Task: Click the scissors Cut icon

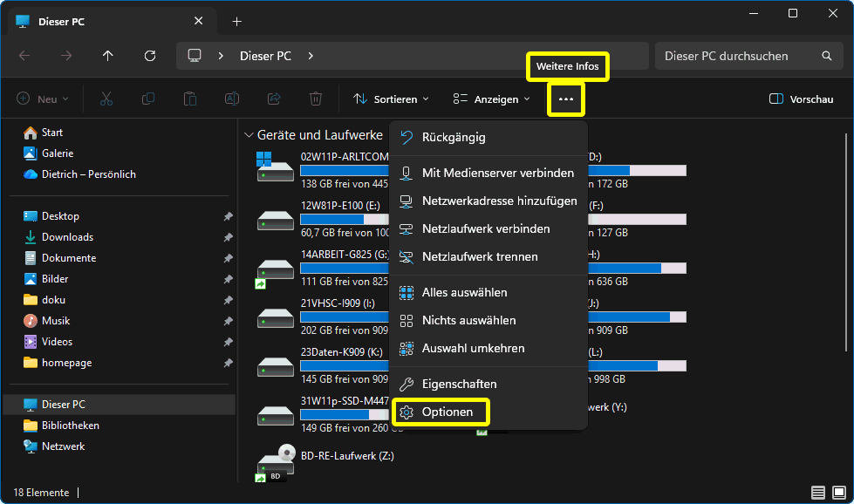Action: point(106,99)
